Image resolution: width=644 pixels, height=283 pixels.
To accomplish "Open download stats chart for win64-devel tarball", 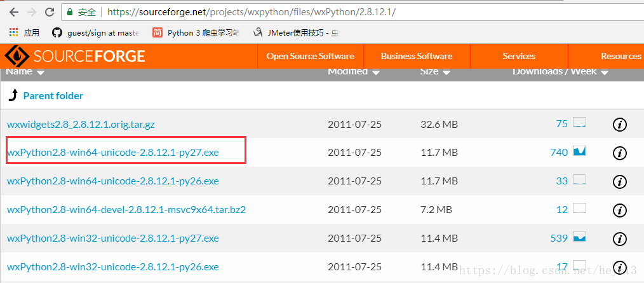I will (579, 208).
